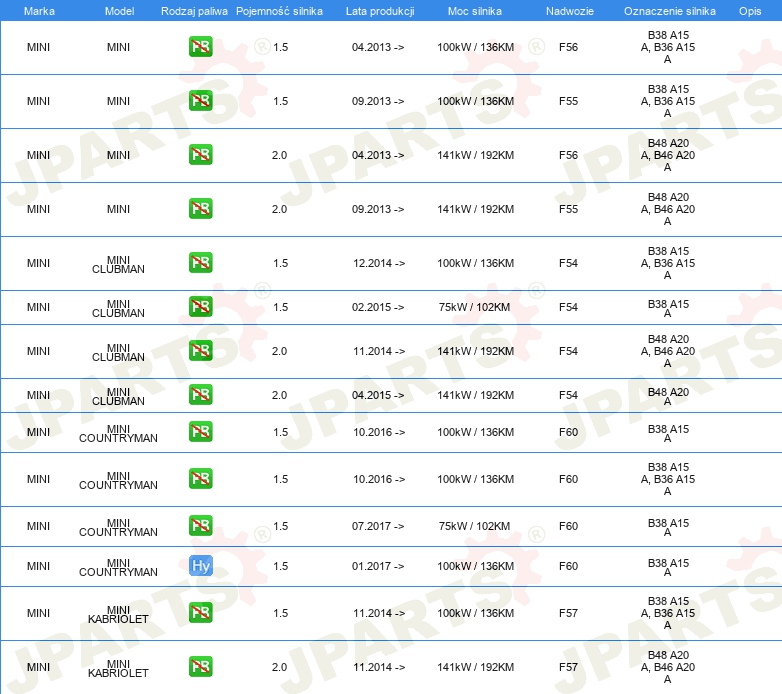Viewport: 782px width, 694px height.
Task: Click 'B48 A20 A' engine code in 04.2015 row
Action: 668,396
